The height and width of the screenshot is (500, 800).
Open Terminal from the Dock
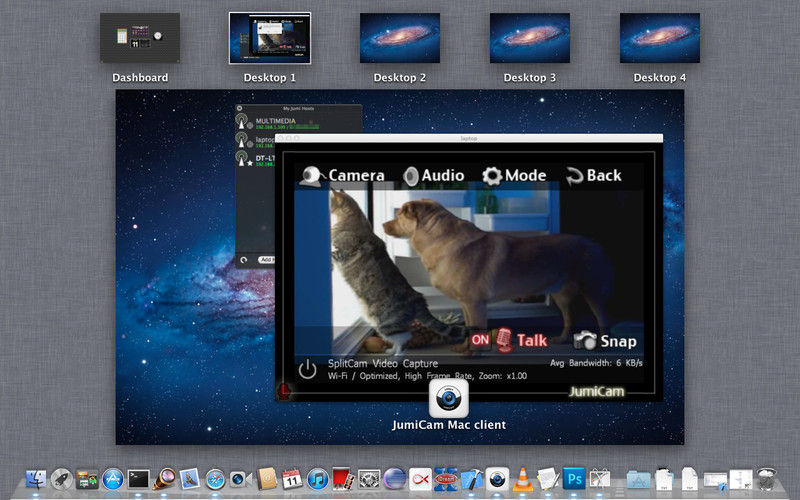[x=138, y=480]
